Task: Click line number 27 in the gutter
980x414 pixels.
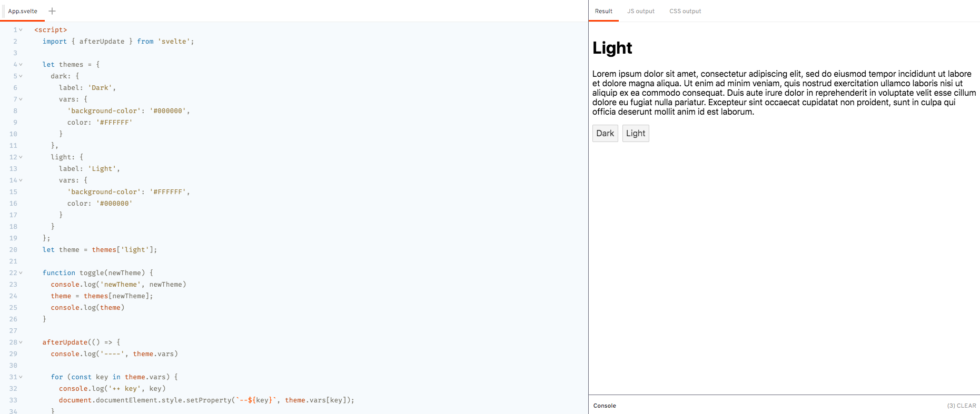Action: tap(13, 331)
